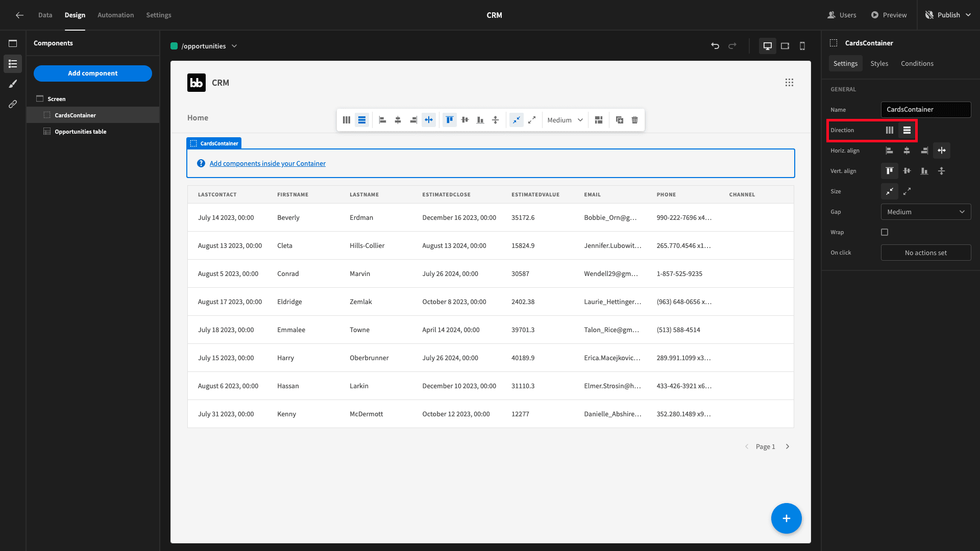The width and height of the screenshot is (980, 551).
Task: Enable the Wrap checkbox
Action: click(x=885, y=232)
